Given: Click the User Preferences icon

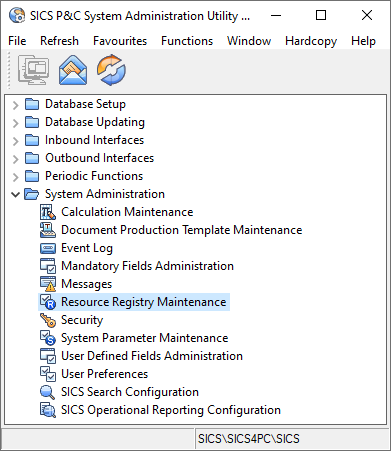Looking at the screenshot, I should click(x=48, y=374).
